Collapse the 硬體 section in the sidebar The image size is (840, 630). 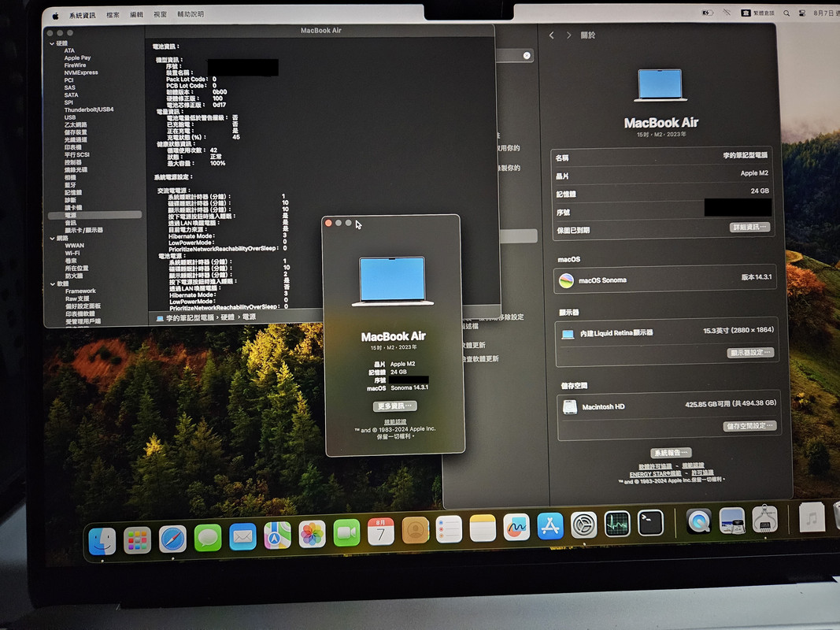(52, 43)
